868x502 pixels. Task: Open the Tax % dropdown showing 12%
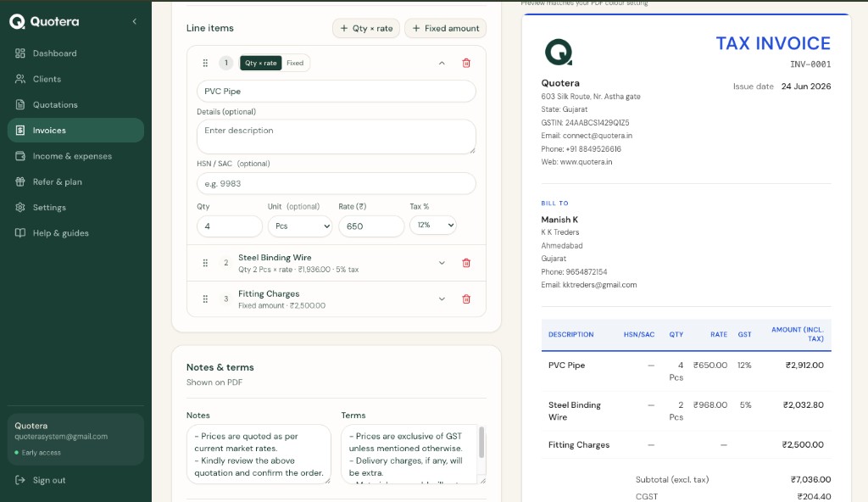[433, 225]
